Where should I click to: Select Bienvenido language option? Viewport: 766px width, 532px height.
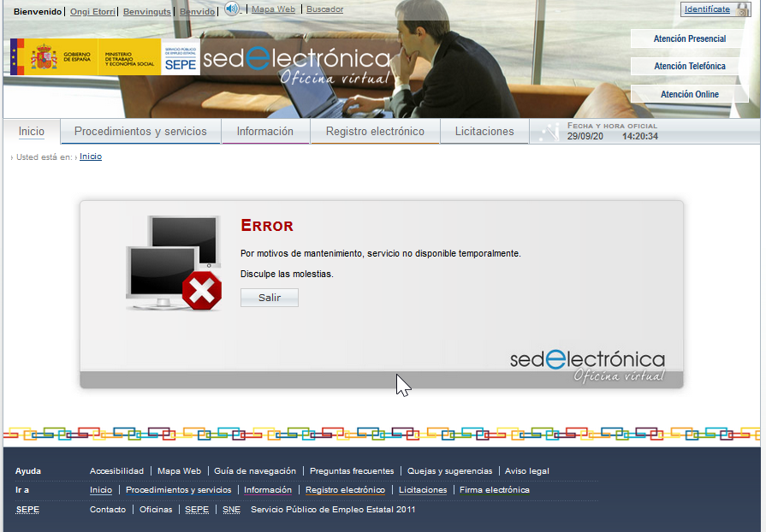tap(38, 11)
